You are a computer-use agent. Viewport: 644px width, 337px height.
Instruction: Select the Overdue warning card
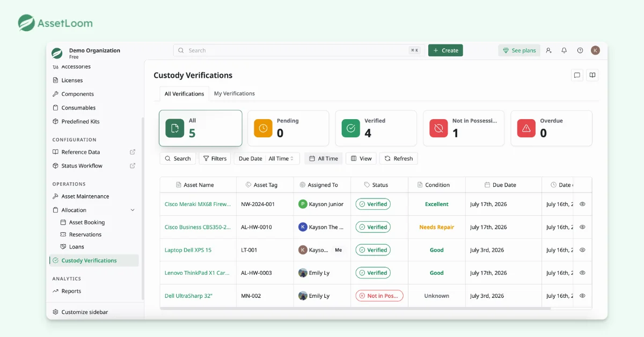coord(551,128)
